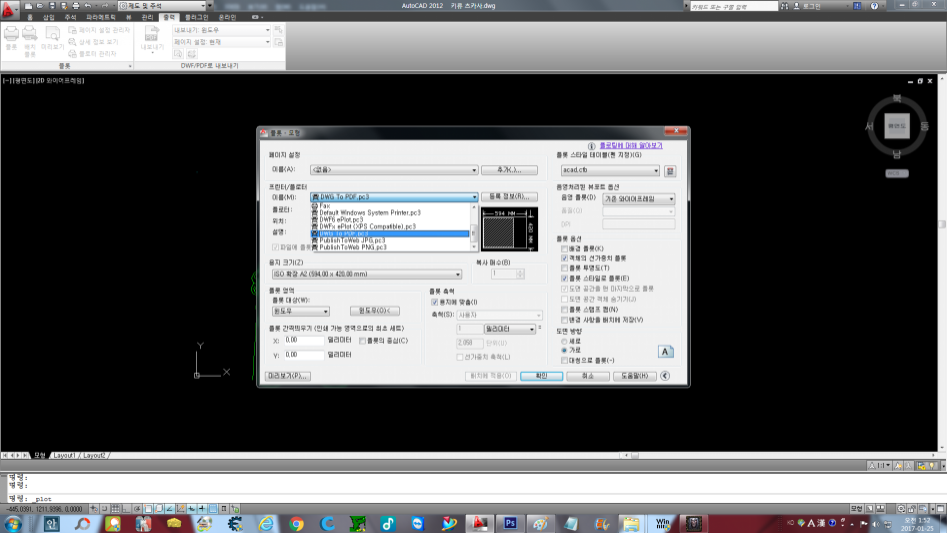Click the Undo arrow in quick access toolbar
The height and width of the screenshot is (533, 947).
tap(88, 5)
